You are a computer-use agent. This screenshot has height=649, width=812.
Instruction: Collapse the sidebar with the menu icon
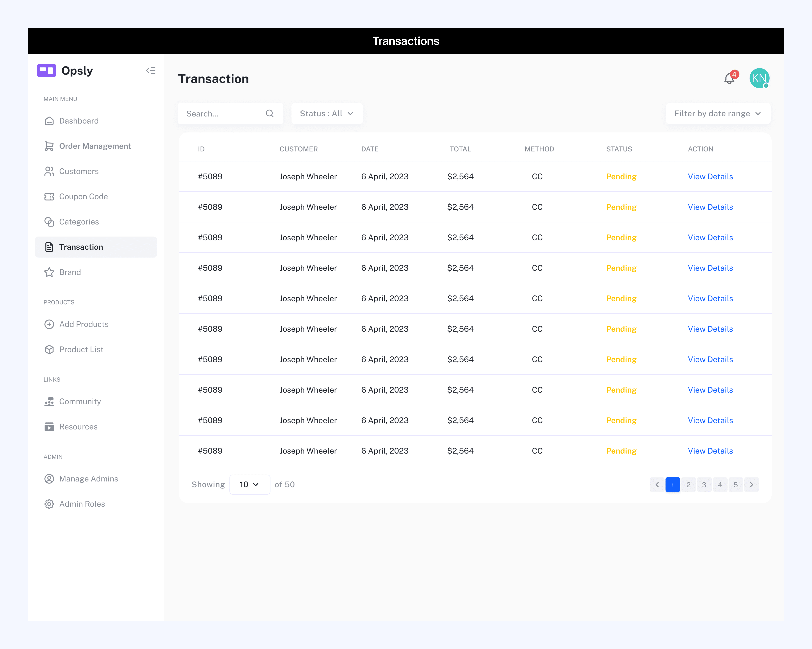point(151,70)
